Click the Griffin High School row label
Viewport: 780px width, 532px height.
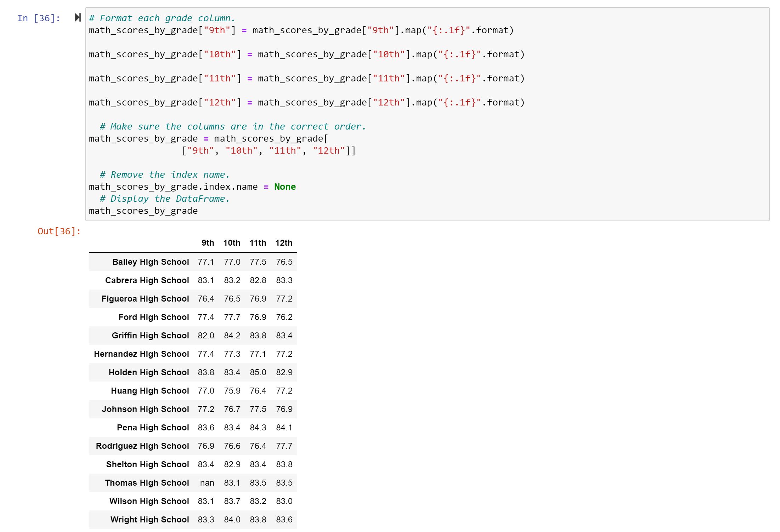(x=151, y=335)
